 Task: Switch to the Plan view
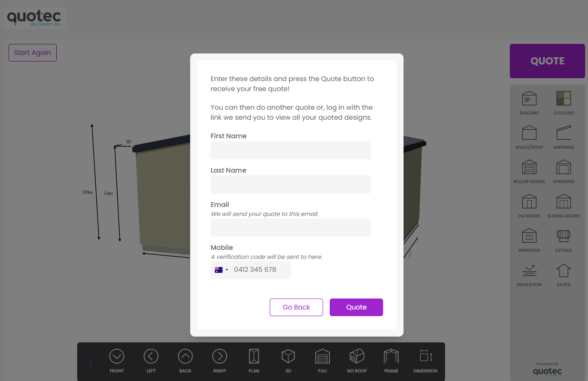coord(254,356)
